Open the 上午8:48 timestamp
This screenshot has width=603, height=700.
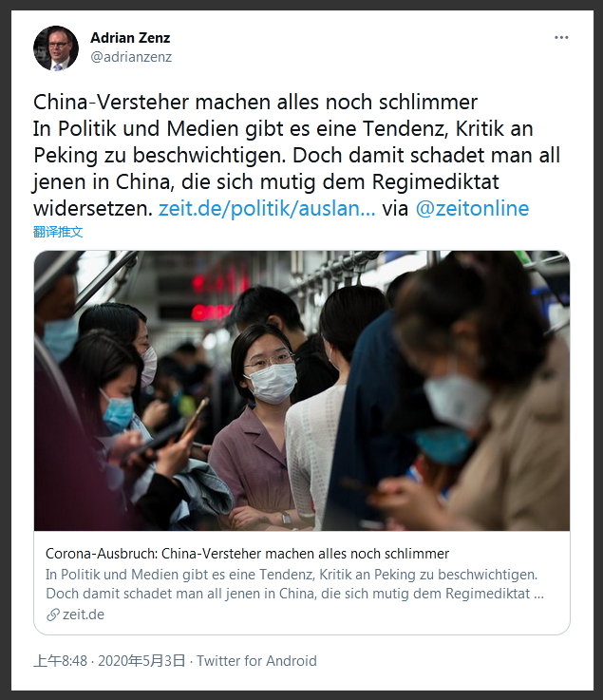60,661
